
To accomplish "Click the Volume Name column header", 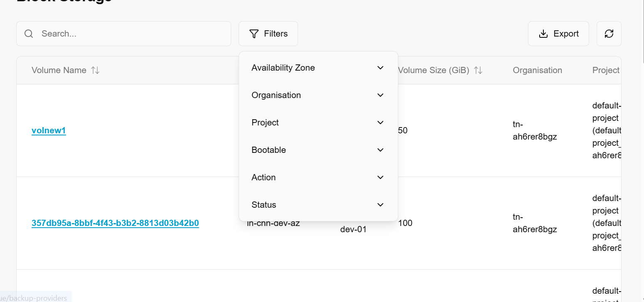I will point(59,70).
